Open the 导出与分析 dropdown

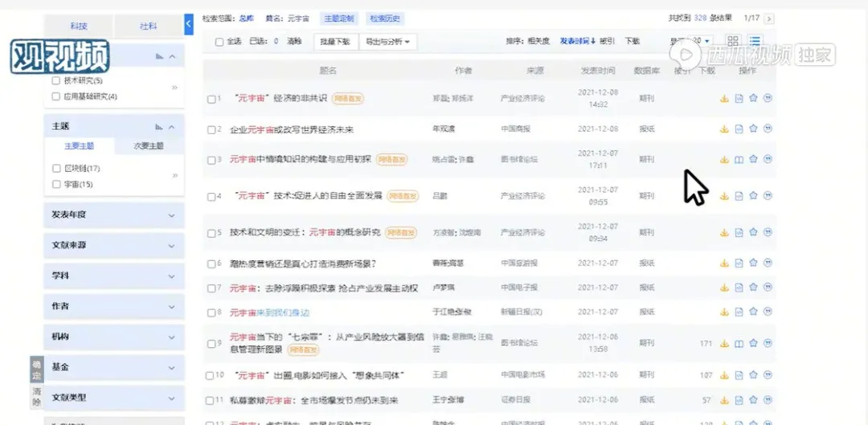387,42
